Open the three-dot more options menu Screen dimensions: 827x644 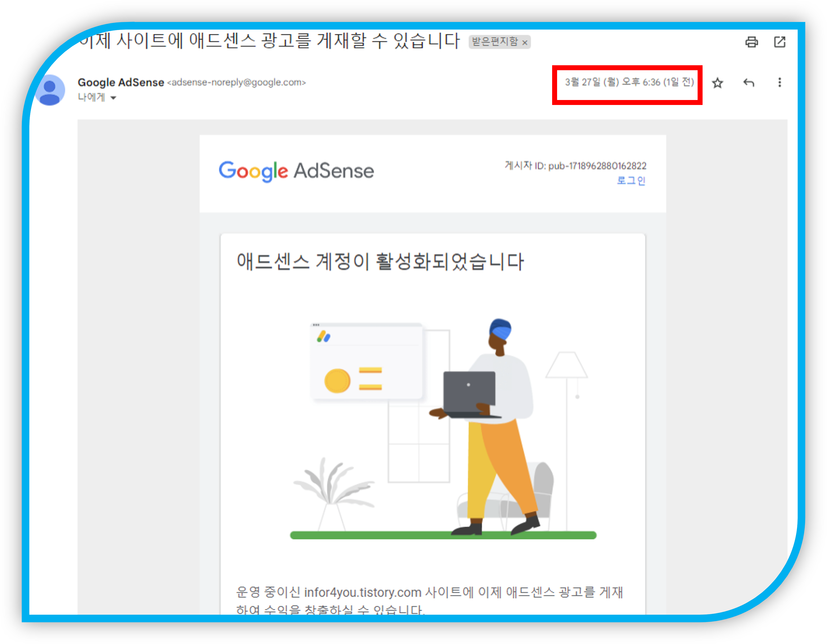pos(780,83)
